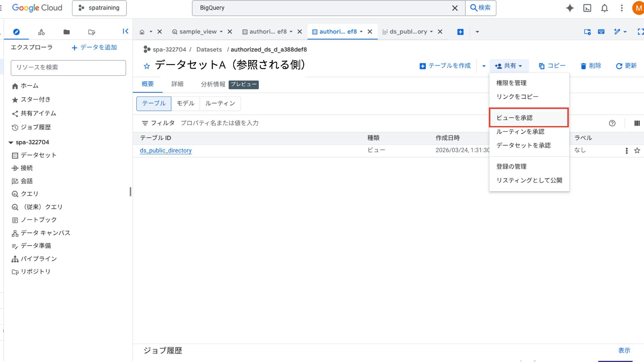Viewport: 644px width, 362px height.
Task: Star the データセットA dataset title
Action: (x=147, y=66)
